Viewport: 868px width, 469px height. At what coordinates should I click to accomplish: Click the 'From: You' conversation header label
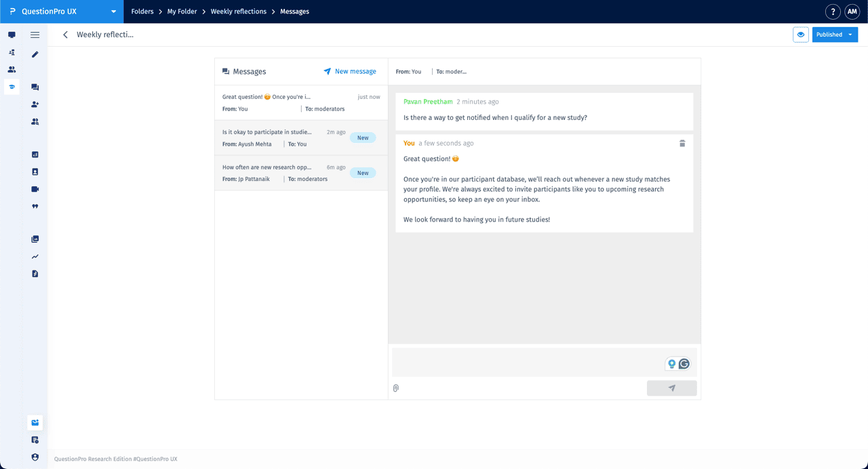point(409,71)
